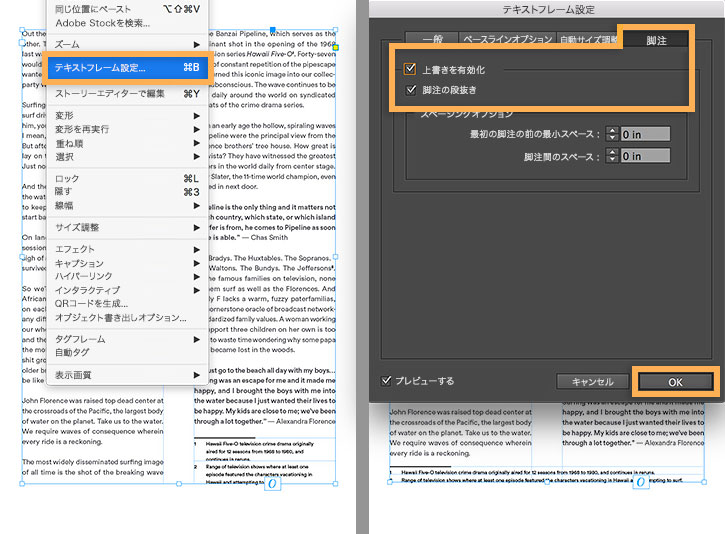Screen dimensions: 725x534
Task: Toggle プレビューする checkbox
Action: pos(386,381)
